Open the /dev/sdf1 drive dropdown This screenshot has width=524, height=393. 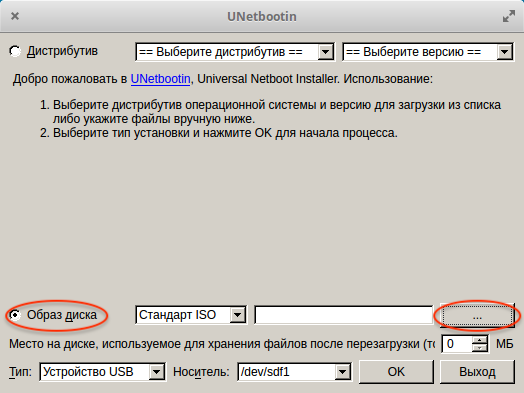pyautogui.click(x=294, y=372)
